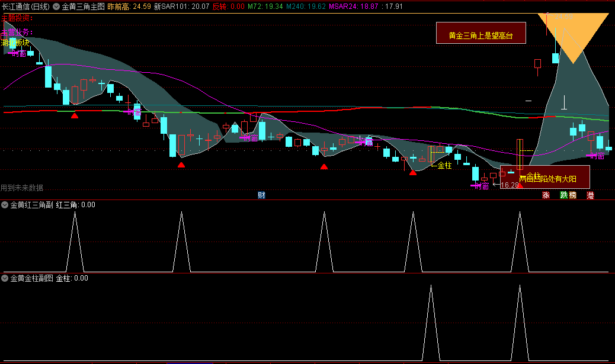Open the 金黄金柱副图 sub-chart dropdown arrow
615x364 pixels.
tap(5, 278)
